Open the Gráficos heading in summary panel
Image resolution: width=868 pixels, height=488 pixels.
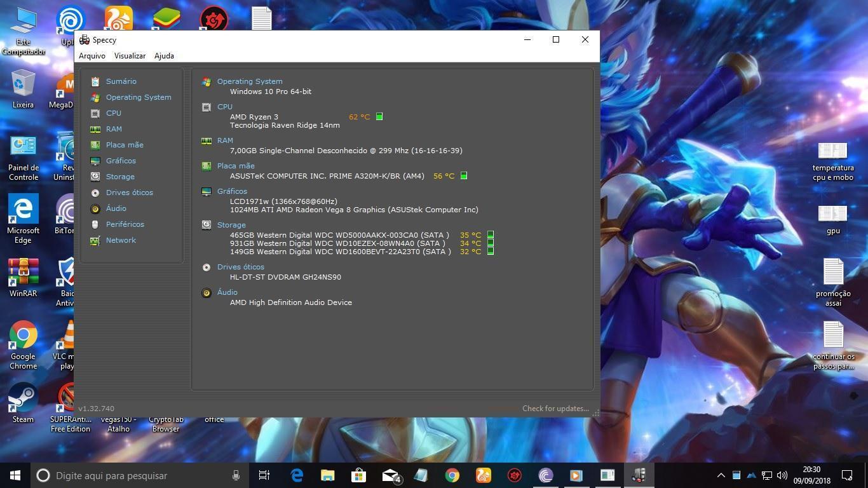pos(232,191)
